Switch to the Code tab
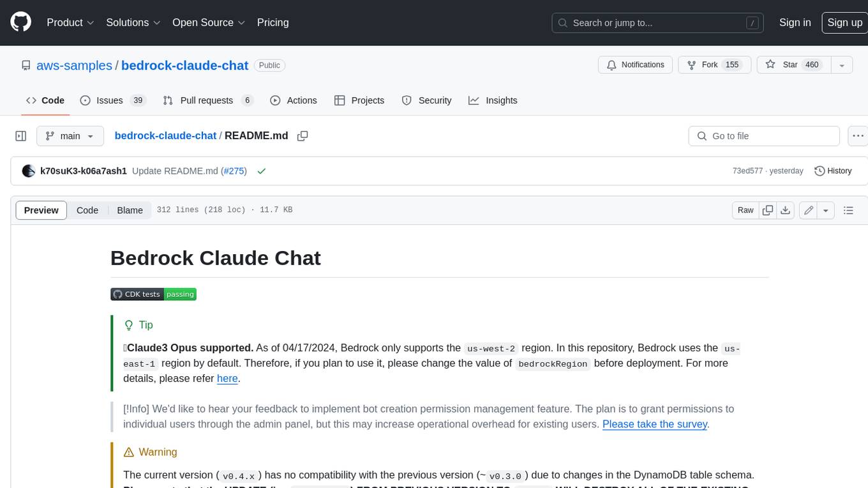Viewport: 868px width, 488px height. coord(45,100)
